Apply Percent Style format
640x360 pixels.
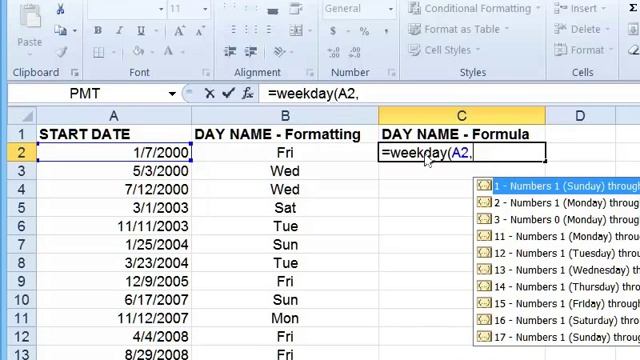(x=364, y=31)
